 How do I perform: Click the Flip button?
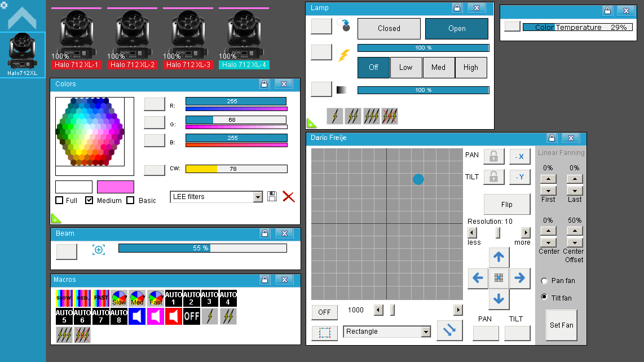[x=507, y=204]
